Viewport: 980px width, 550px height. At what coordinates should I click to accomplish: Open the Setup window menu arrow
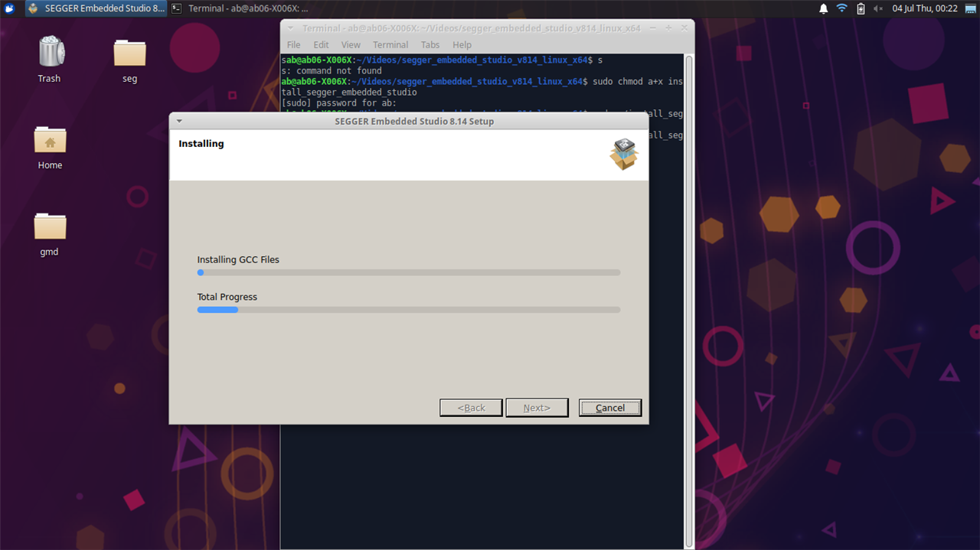click(x=178, y=121)
